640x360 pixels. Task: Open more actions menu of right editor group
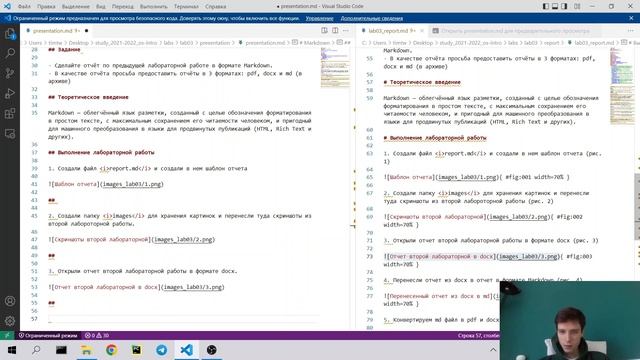pos(631,31)
